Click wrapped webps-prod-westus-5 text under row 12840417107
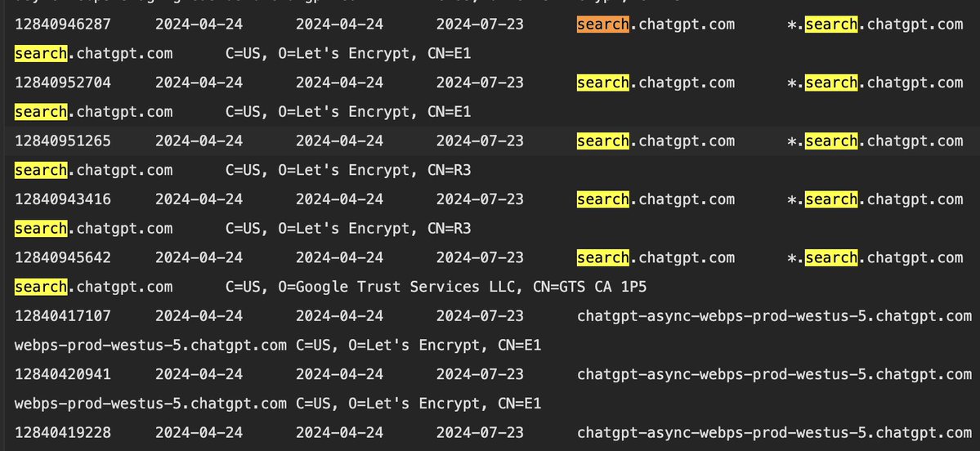This screenshot has width=980, height=451. click(x=150, y=346)
